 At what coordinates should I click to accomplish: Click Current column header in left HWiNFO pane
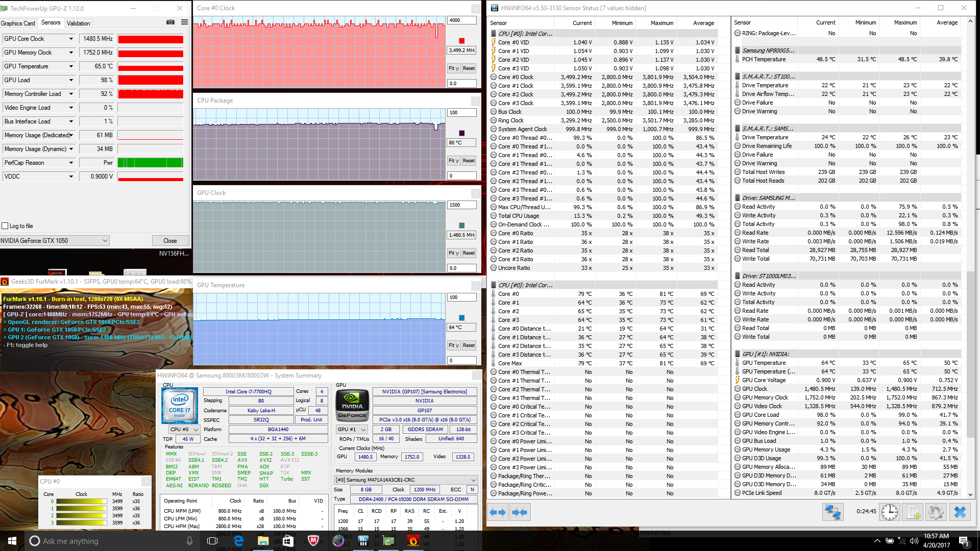click(582, 23)
